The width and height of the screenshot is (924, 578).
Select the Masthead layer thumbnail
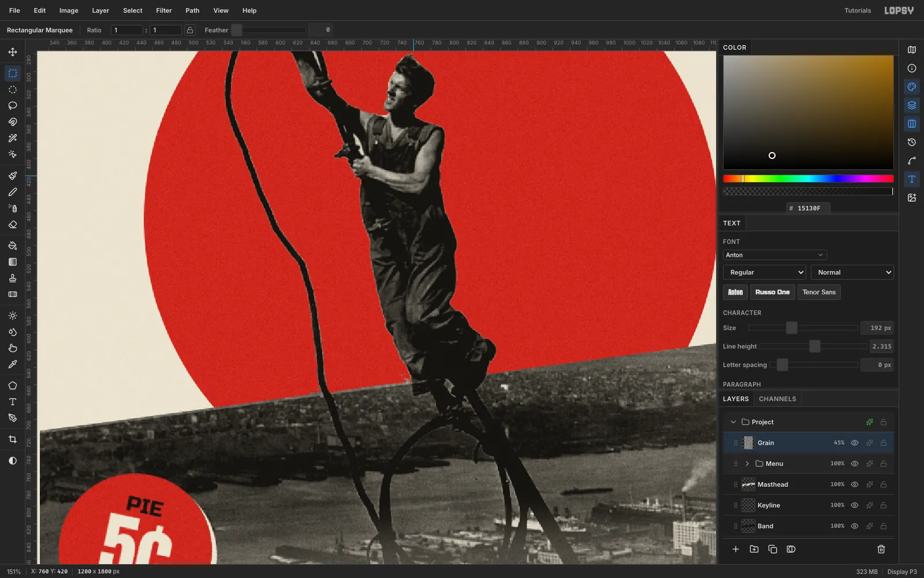click(x=748, y=484)
